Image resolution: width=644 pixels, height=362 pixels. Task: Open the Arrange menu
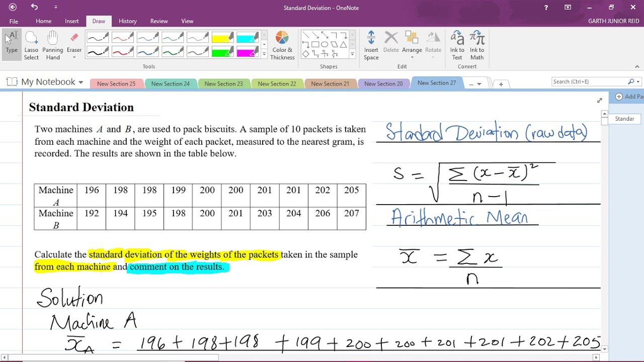(412, 45)
